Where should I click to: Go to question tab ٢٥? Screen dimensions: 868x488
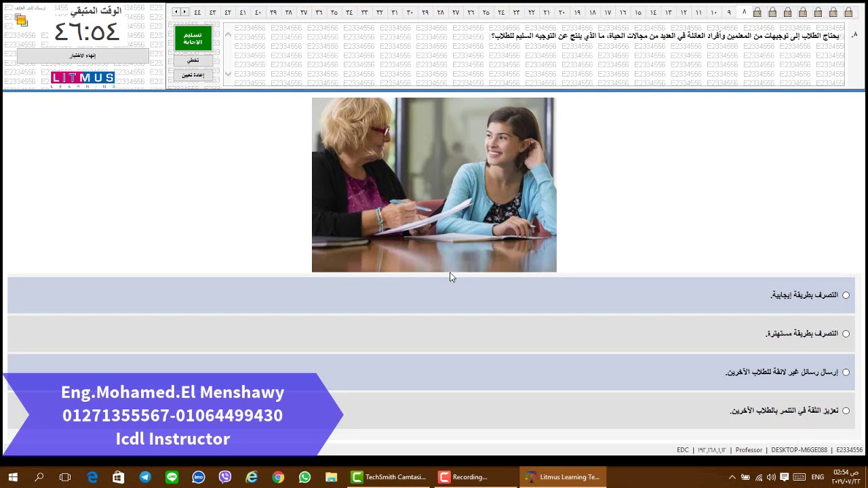pos(486,12)
